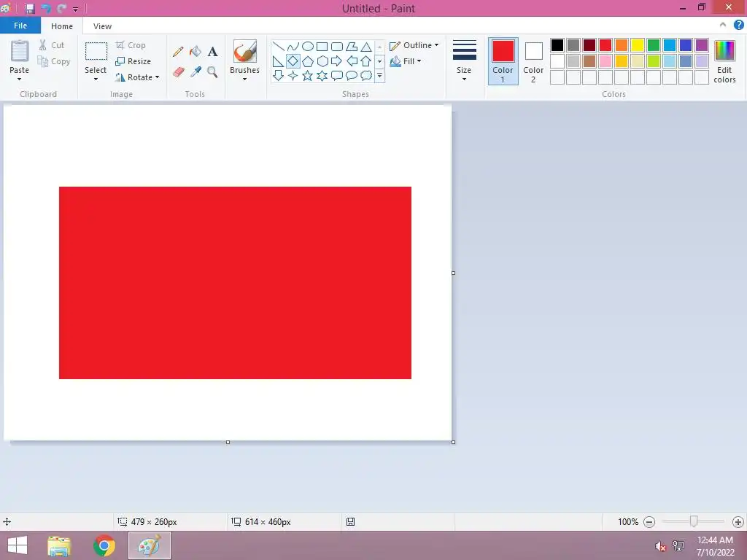Open the Brushes dropdown arrow

click(245, 79)
